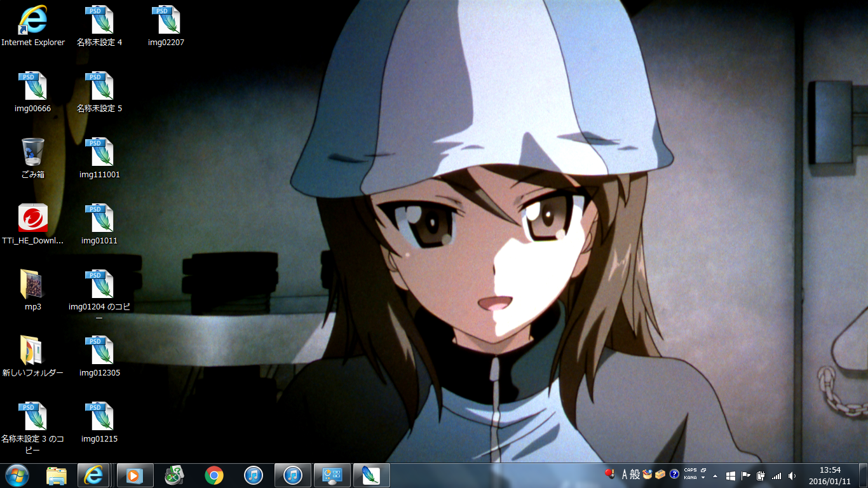Select the 名称未設定 3 のコピー file
Image resolution: width=868 pixels, height=488 pixels.
[33, 428]
